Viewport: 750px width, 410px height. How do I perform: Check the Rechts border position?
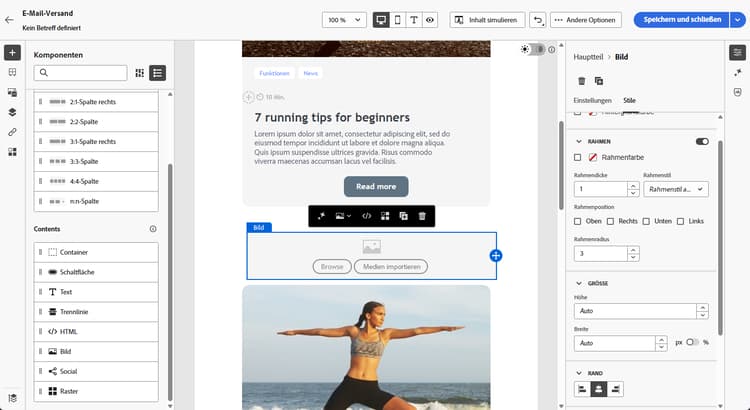[610, 222]
